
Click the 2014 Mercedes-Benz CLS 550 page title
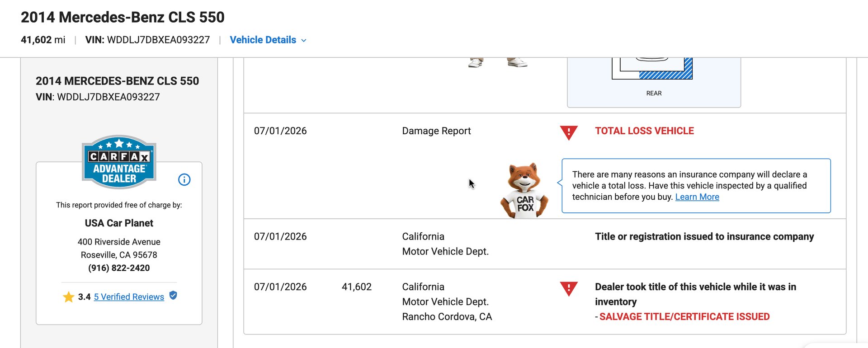(x=123, y=17)
